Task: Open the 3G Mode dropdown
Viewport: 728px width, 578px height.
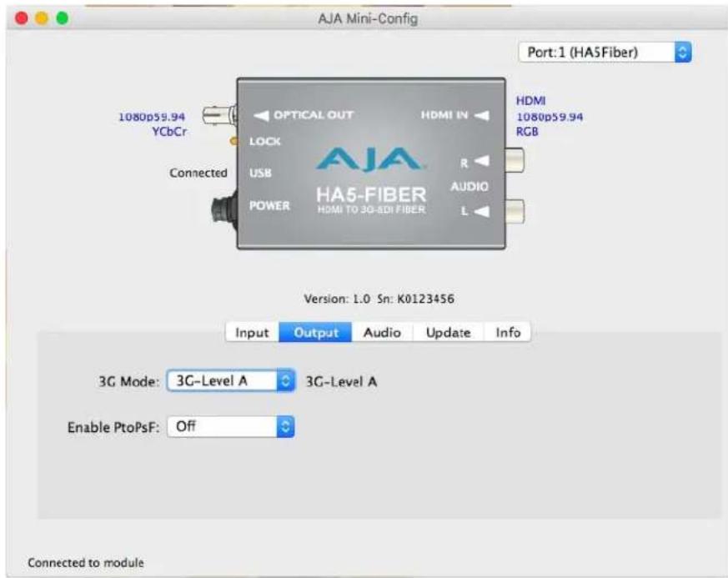Action: coord(231,380)
